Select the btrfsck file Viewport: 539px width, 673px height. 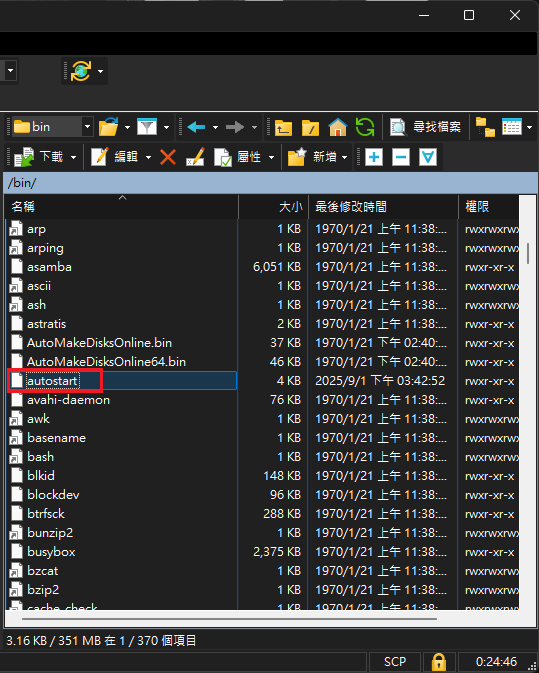[x=46, y=514]
